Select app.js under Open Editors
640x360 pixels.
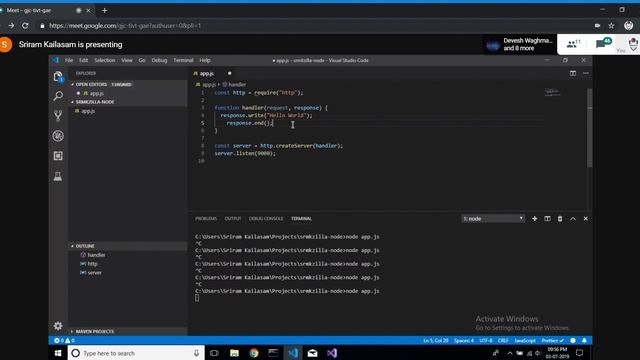pos(97,93)
